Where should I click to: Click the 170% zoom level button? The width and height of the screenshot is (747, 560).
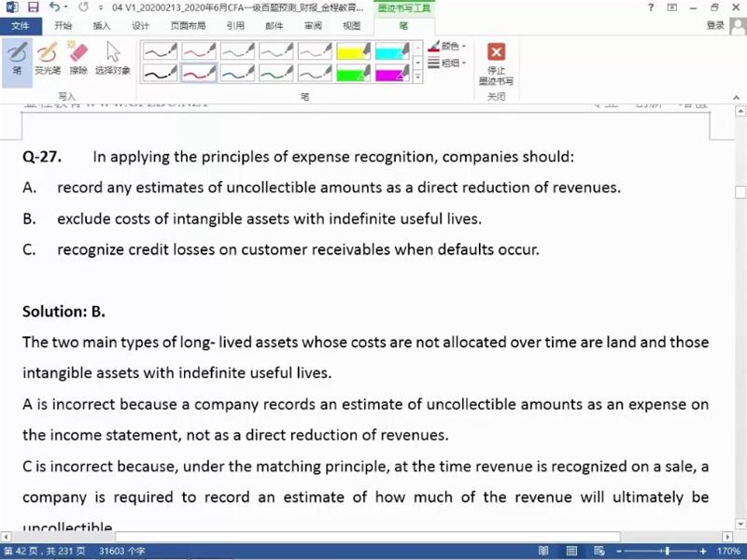point(728,551)
